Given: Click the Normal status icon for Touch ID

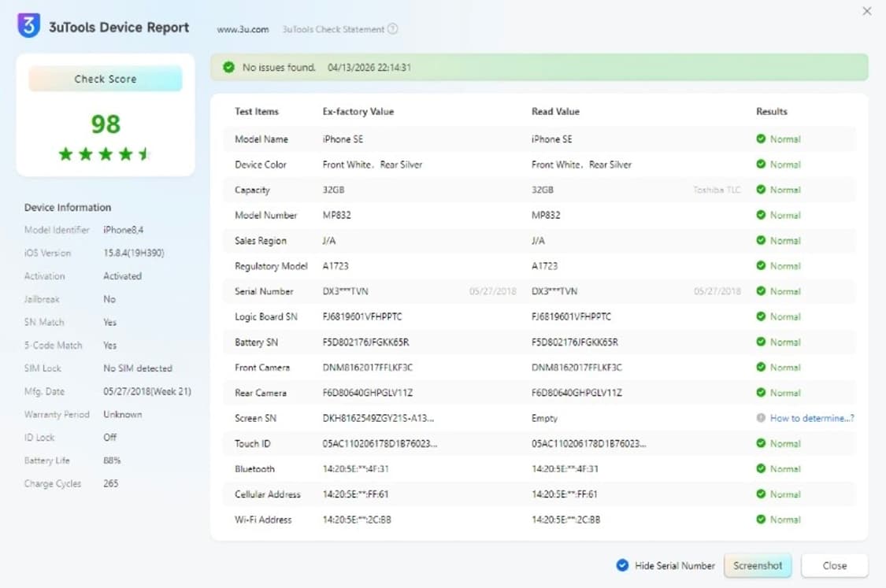Looking at the screenshot, I should [x=761, y=443].
